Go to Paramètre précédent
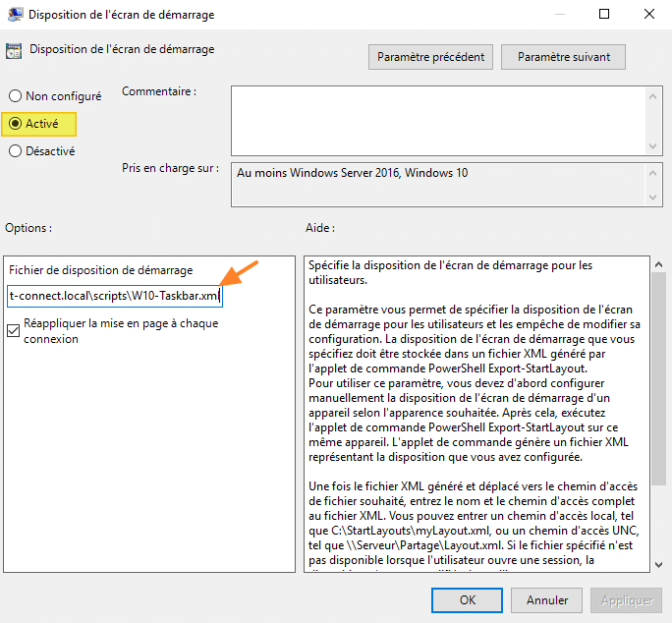Viewport: 672px width, 623px height. tap(430, 57)
